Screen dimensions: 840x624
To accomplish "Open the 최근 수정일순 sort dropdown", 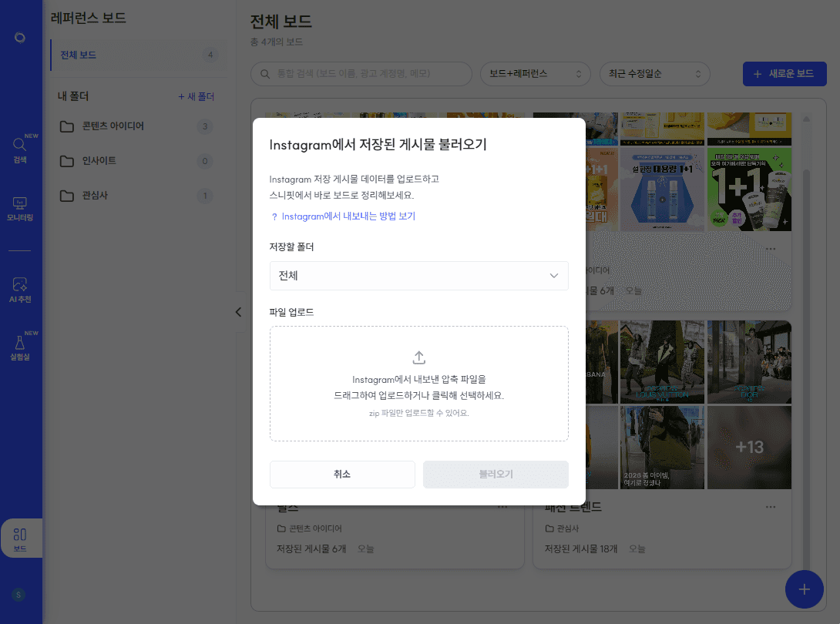I will 654,74.
